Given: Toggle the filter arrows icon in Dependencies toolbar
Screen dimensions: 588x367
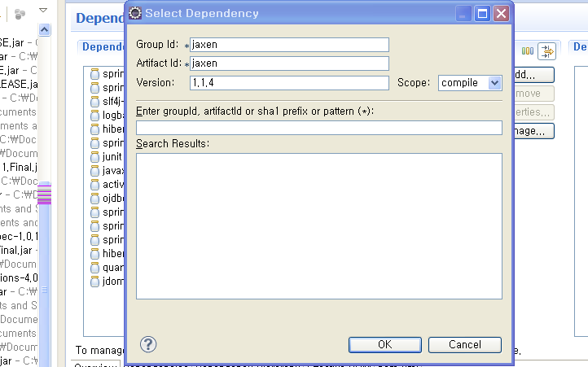Looking at the screenshot, I should click(546, 51).
